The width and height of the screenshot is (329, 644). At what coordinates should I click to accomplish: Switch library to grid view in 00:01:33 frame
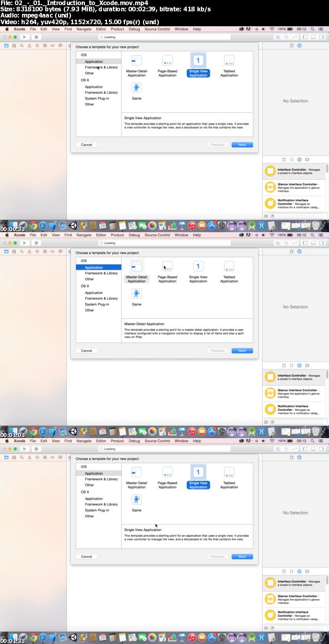(x=267, y=628)
